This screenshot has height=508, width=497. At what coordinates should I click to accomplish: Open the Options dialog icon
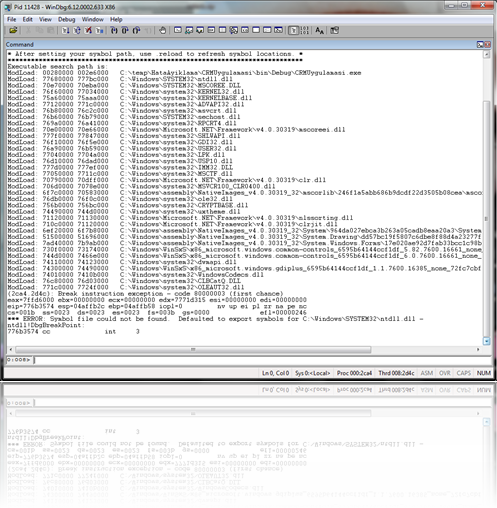click(x=334, y=30)
